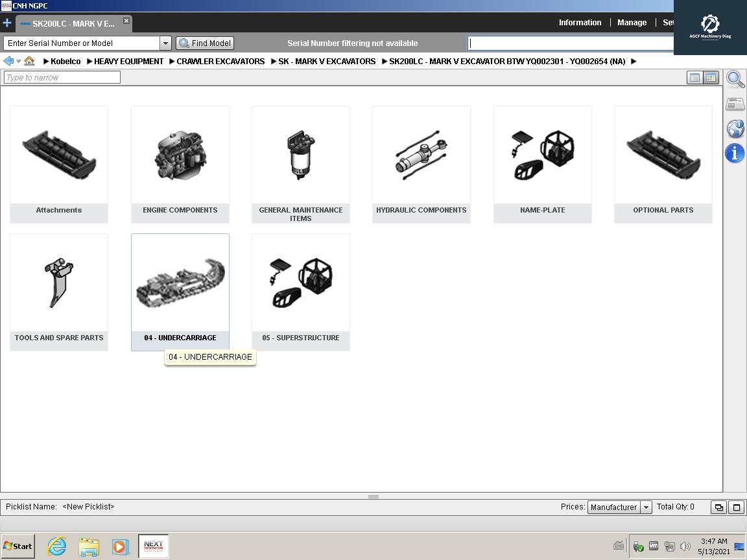Click the news/documents icon in right sidebar
Image resolution: width=747 pixels, height=560 pixels.
735,103
